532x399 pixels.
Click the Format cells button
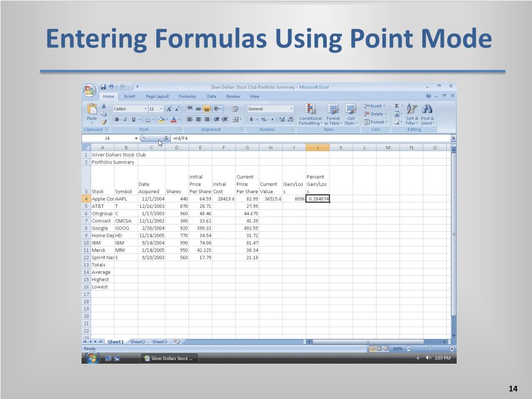pos(376,122)
